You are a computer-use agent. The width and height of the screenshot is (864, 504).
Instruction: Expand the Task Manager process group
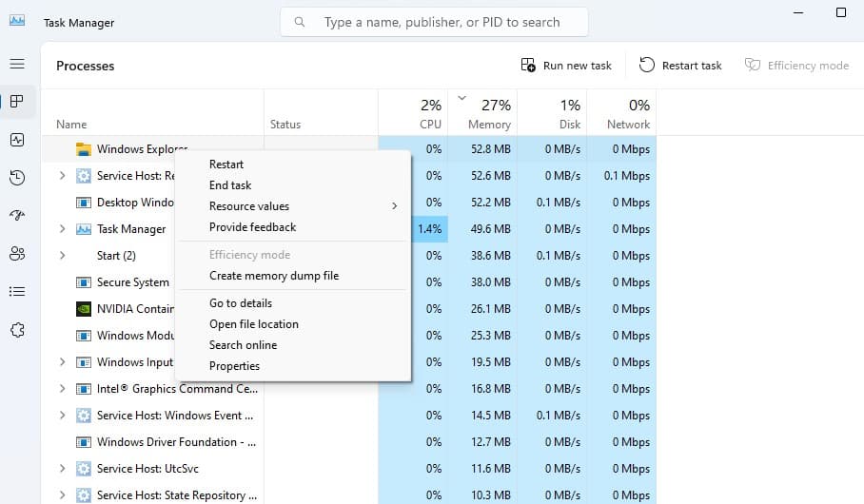[62, 229]
